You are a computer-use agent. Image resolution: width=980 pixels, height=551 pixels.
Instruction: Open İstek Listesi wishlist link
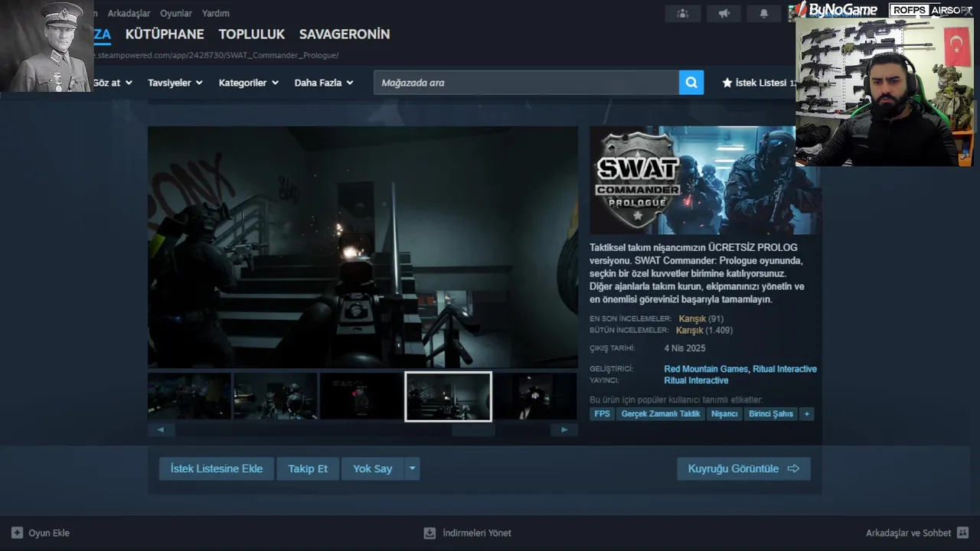coord(760,83)
